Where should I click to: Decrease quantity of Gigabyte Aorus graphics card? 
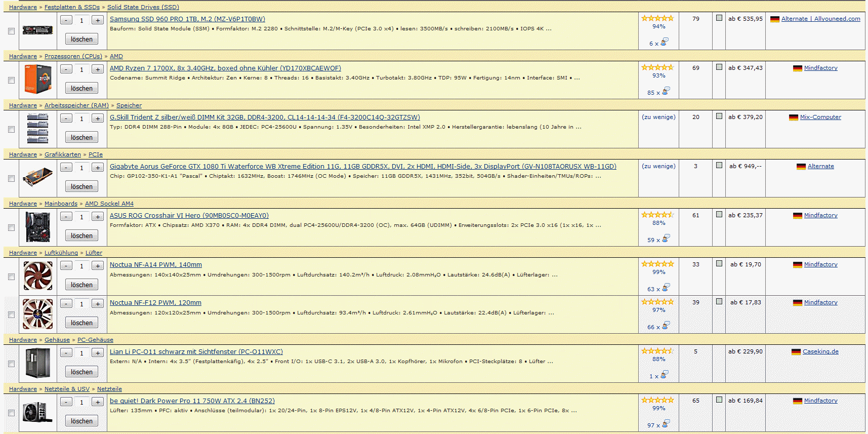pos(66,168)
